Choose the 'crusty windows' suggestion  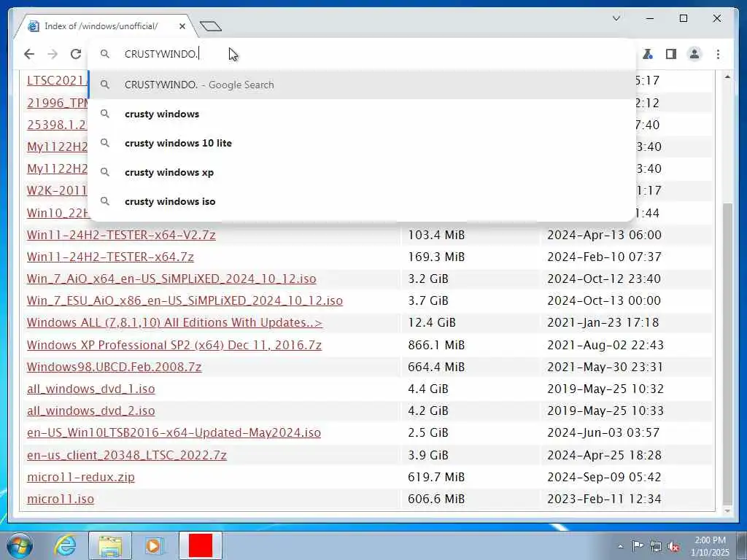(362, 114)
